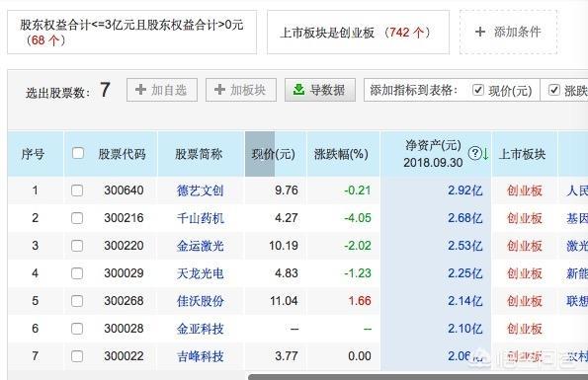This screenshot has width=588, height=380.
Task: Open the 金运激光 stock link
Action: point(200,246)
